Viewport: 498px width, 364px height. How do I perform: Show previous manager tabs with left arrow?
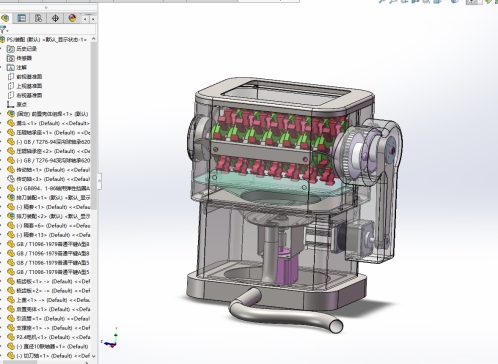85,19
